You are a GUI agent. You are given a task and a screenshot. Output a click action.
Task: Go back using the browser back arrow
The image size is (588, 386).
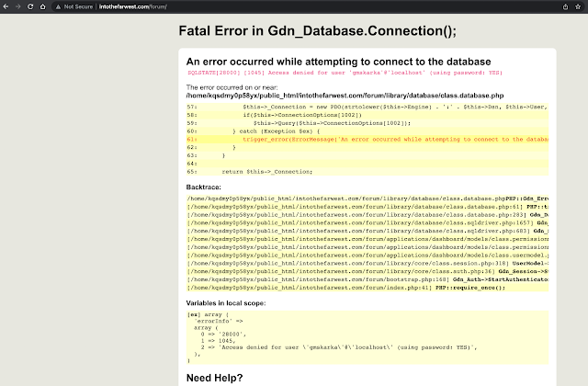[6, 6]
